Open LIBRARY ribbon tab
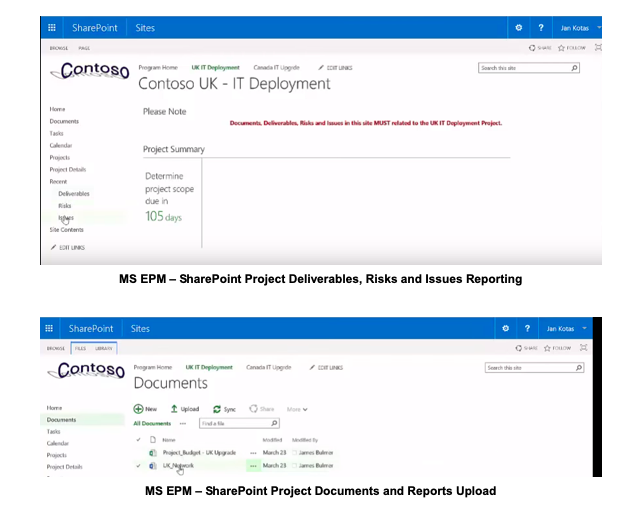This screenshot has width=637, height=522. pyautogui.click(x=104, y=348)
